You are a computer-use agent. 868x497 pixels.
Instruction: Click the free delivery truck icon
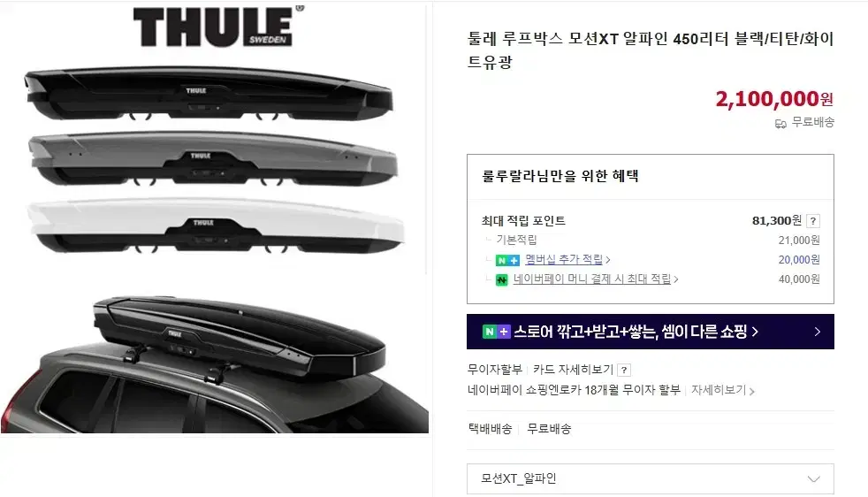pyautogui.click(x=780, y=124)
